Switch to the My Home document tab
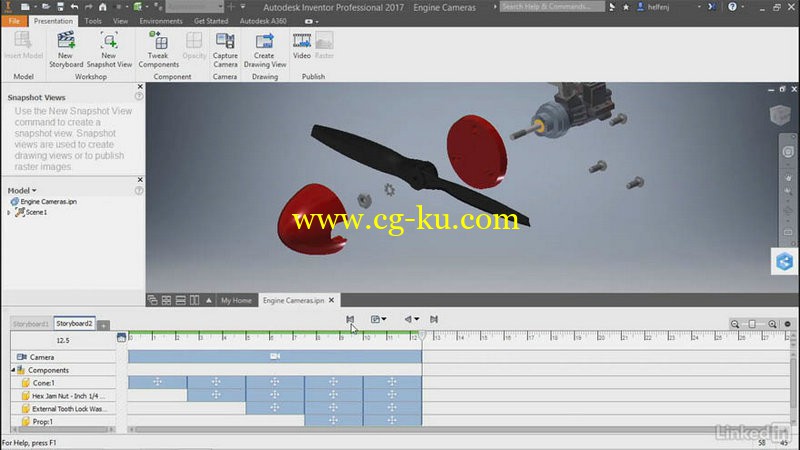800x450 pixels. (236, 301)
